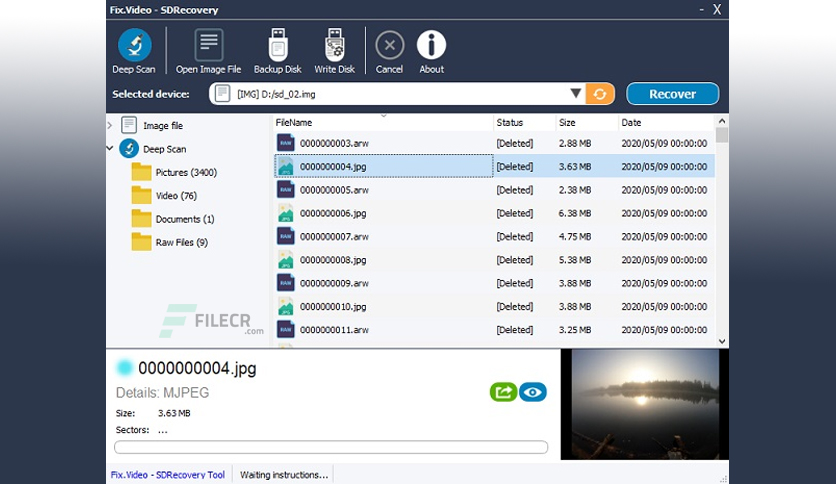Click the Backup Disk toolbar icon
Image resolution: width=836 pixels, height=484 pixels.
point(277,51)
